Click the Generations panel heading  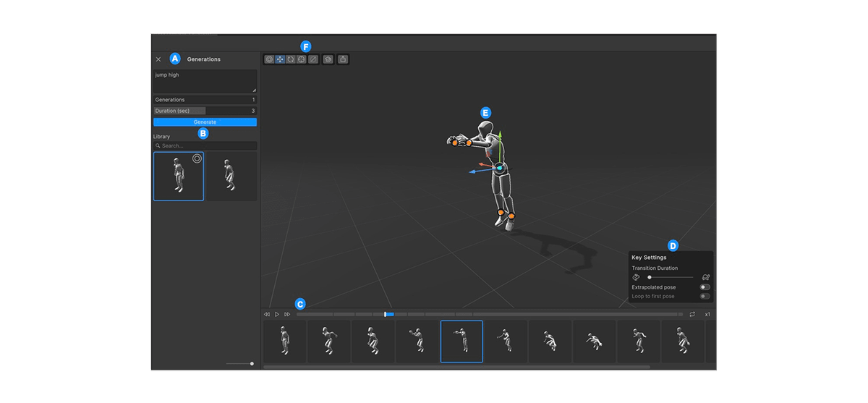[204, 59]
